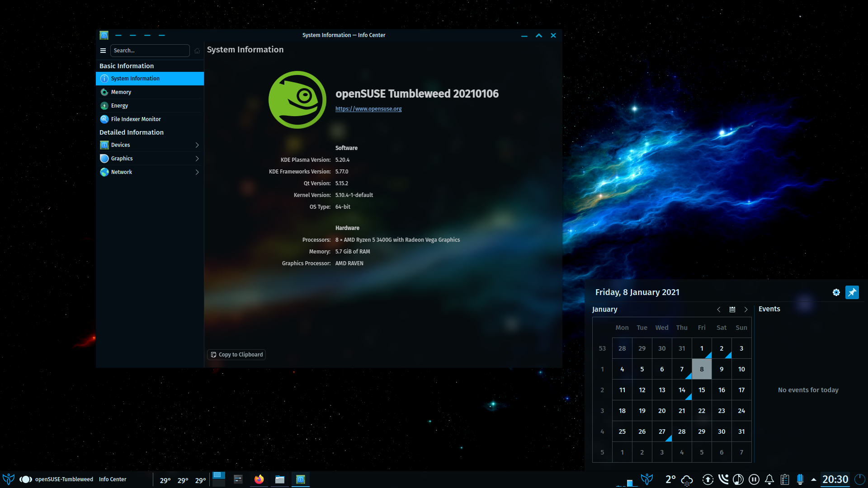Screen dimensions: 868x488
Task: Launch Firefox from the taskbar
Action: tap(259, 479)
